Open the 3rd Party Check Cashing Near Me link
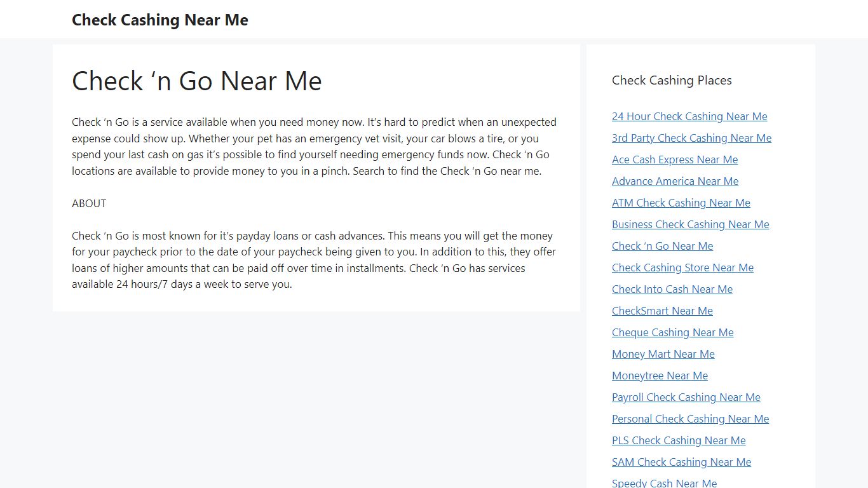 (x=691, y=138)
